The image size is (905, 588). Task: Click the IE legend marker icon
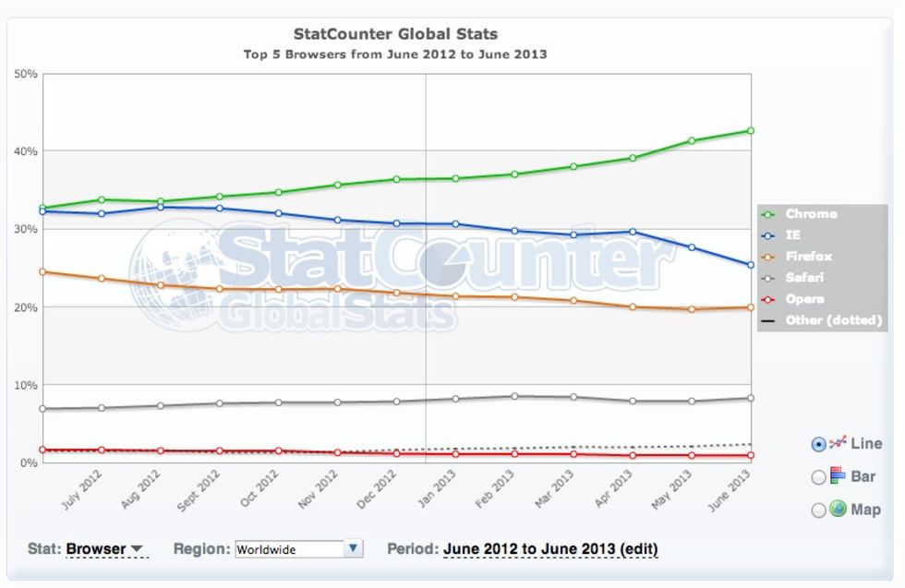click(x=768, y=235)
